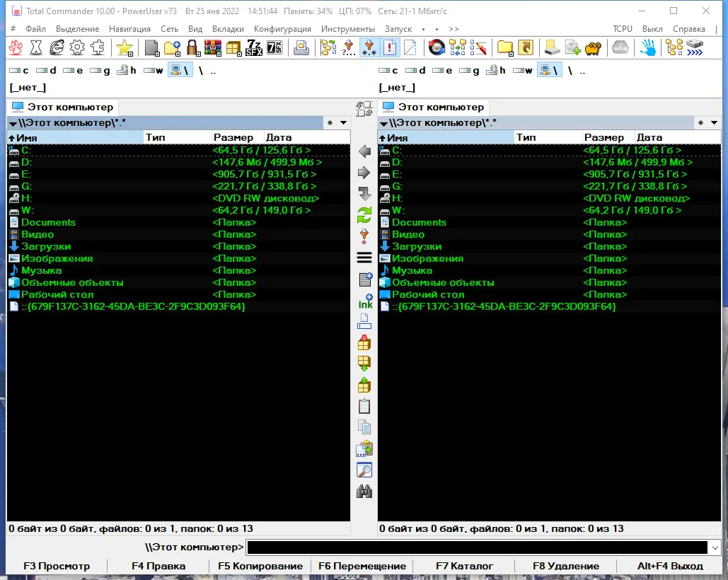This screenshot has width=728, height=580.
Task: Toggle the funnel asterisk filter button
Action: pyautogui.click(x=369, y=47)
